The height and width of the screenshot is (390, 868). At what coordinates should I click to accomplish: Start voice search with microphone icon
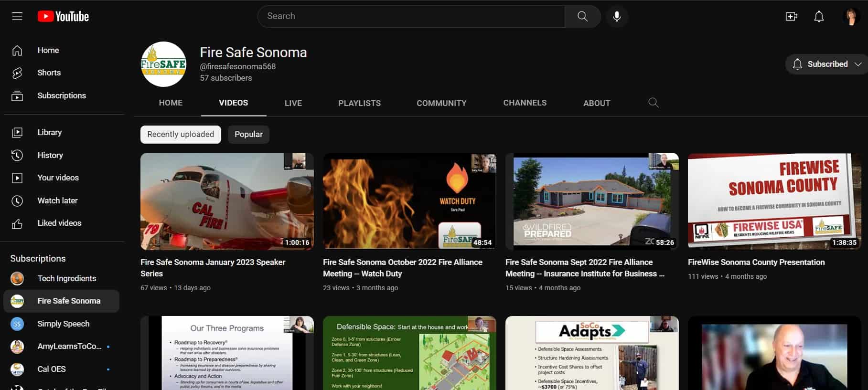pos(617,16)
